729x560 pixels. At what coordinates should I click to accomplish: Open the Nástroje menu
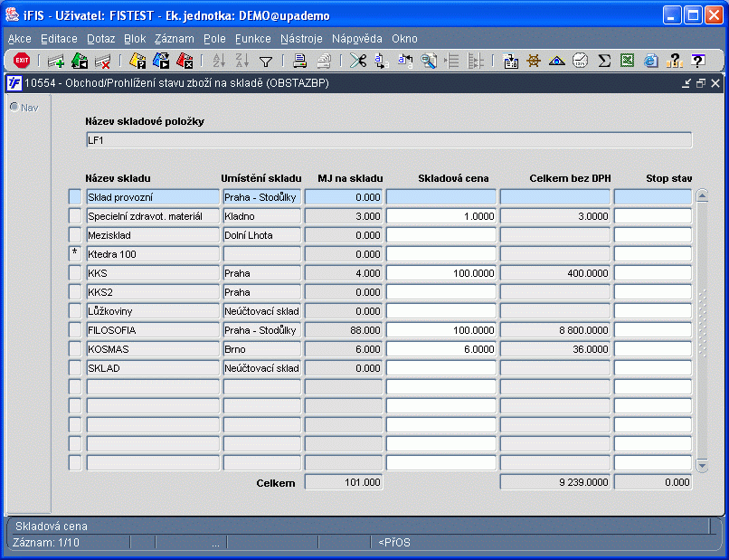tap(301, 39)
